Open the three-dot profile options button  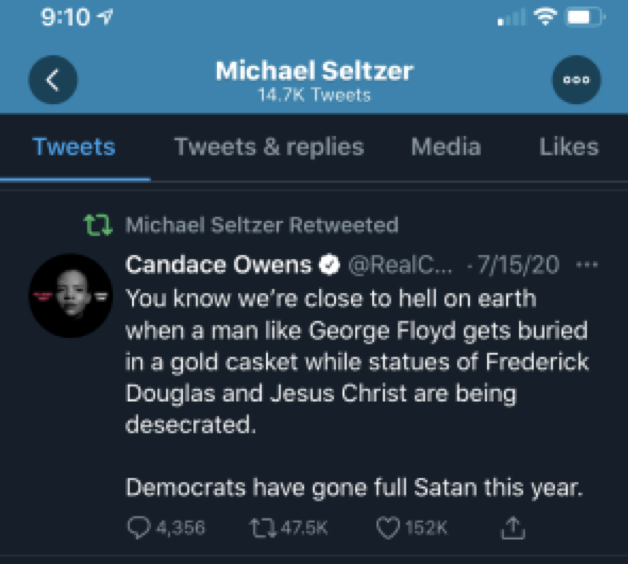(x=576, y=82)
